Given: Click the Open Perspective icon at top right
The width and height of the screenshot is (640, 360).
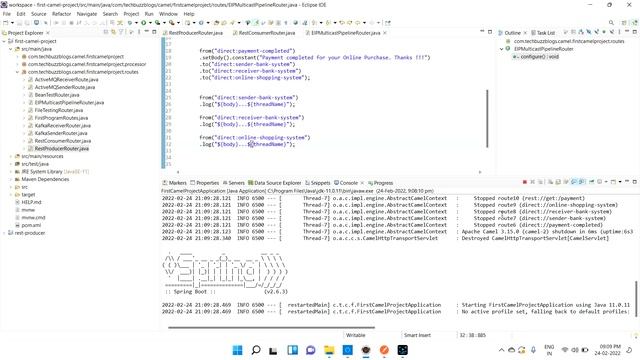Looking at the screenshot, I should click(x=624, y=23).
